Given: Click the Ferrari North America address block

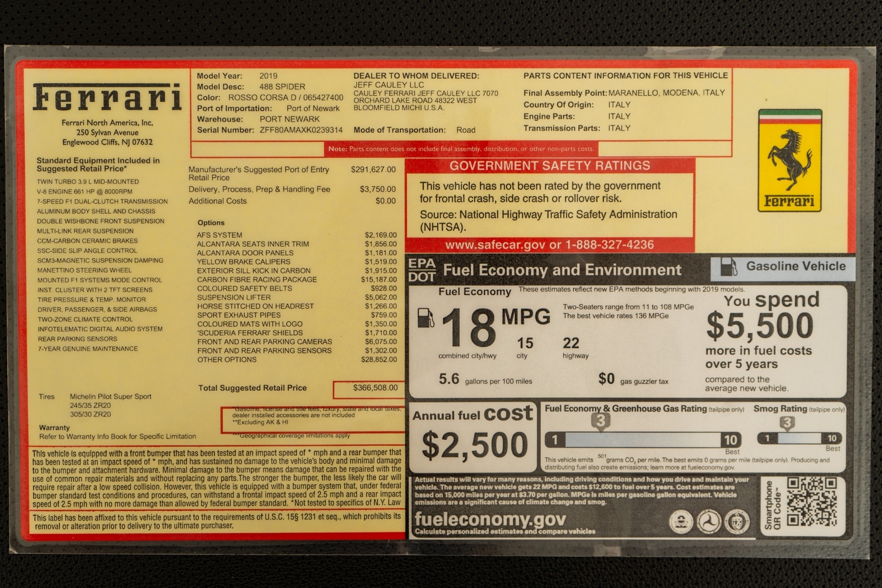Looking at the screenshot, I should (107, 132).
